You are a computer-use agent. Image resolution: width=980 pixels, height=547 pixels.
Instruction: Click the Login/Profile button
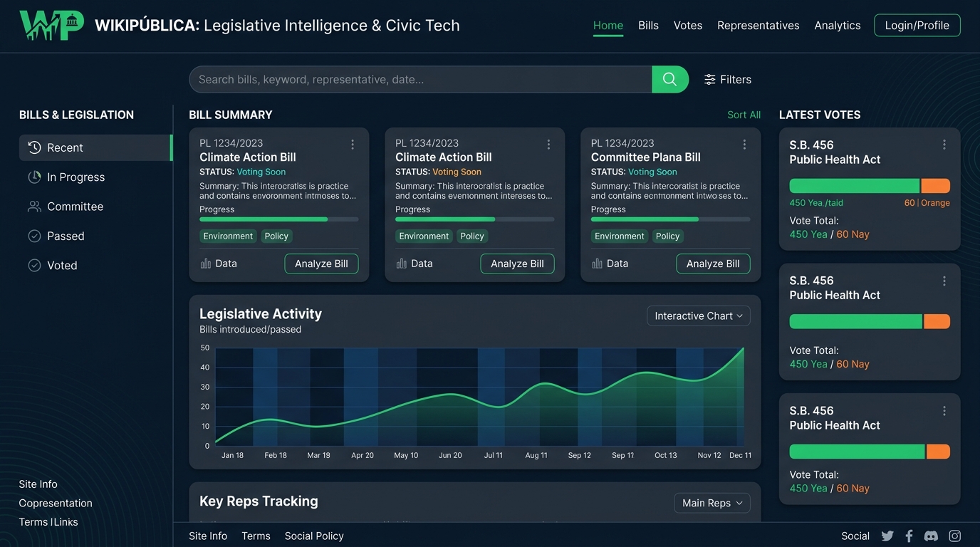917,26
